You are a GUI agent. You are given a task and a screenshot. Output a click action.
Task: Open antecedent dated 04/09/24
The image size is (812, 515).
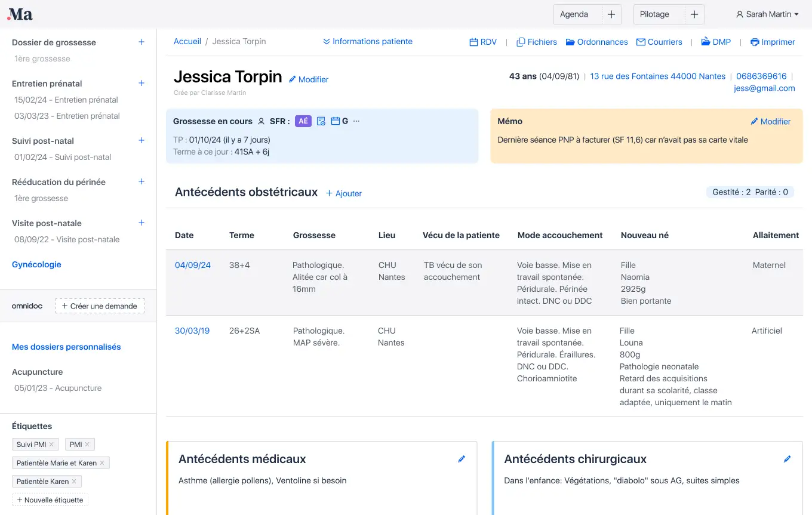tap(192, 265)
